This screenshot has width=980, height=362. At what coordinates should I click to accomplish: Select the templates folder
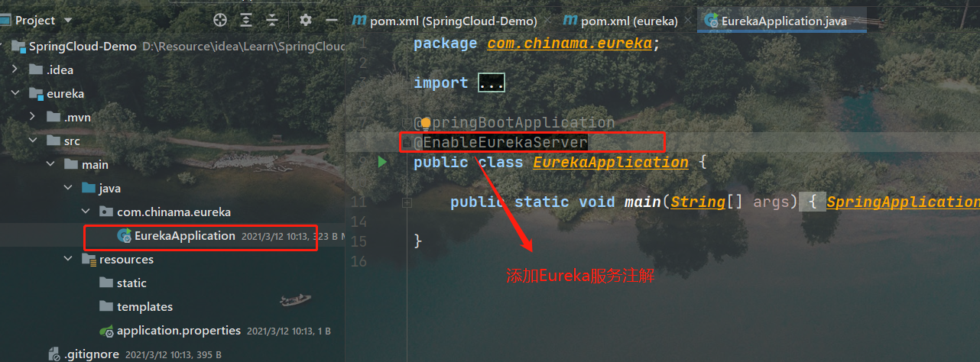pos(144,306)
